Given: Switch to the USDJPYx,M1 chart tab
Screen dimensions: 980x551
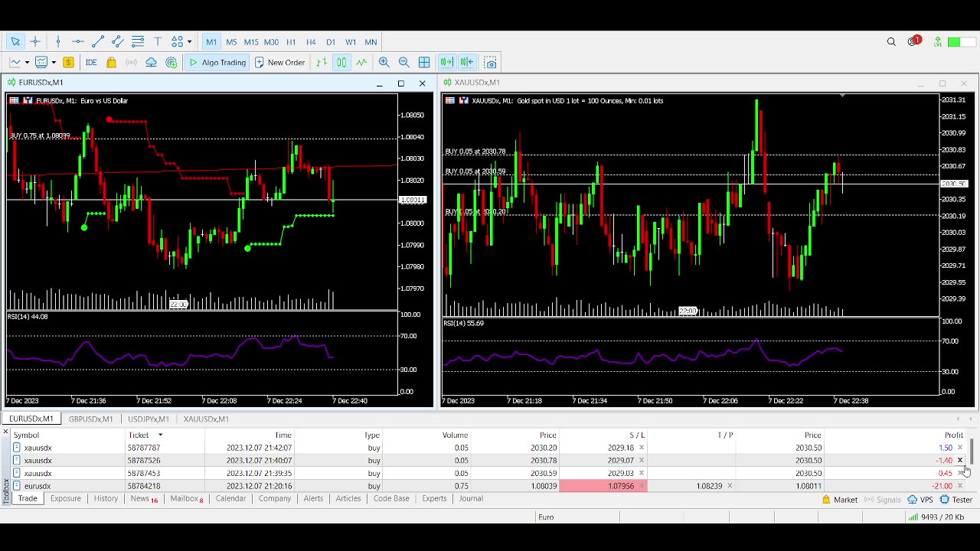Looking at the screenshot, I should click(x=149, y=419).
